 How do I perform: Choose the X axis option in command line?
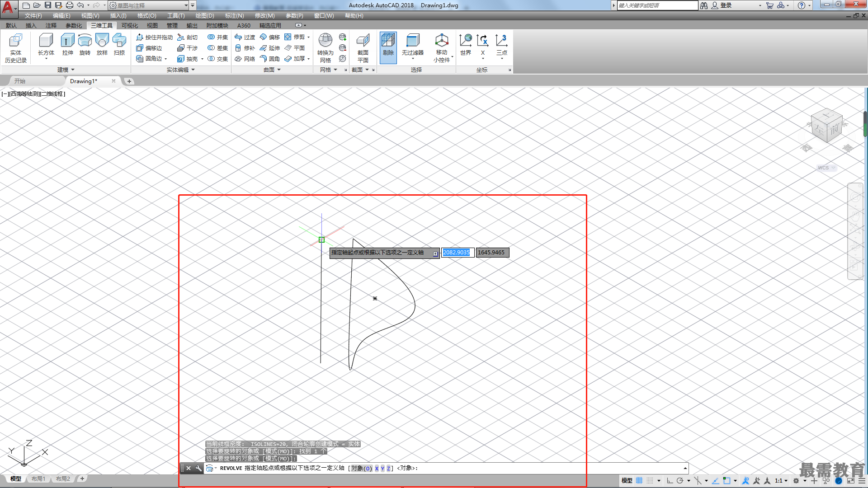(377, 468)
